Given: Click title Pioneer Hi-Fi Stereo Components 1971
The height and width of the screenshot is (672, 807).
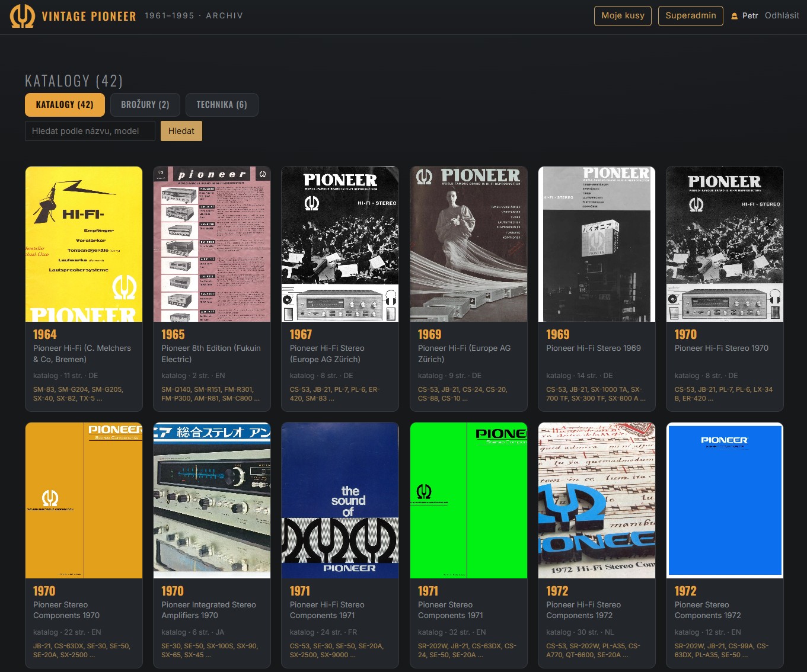Looking at the screenshot, I should [327, 610].
